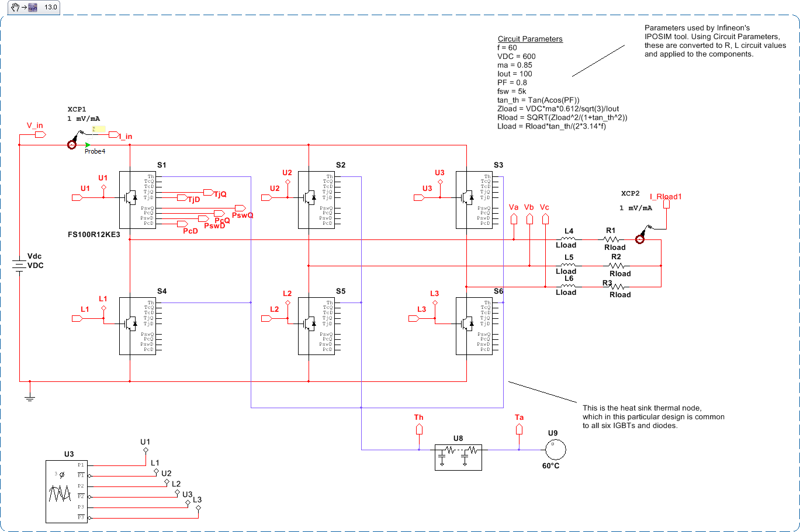The width and height of the screenshot is (800, 532).
Task: Click the S1 IGBT module symbol
Action: 137,200
